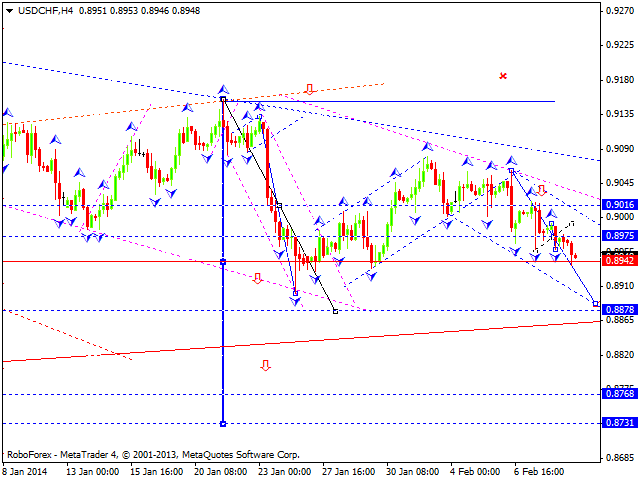Click white square endpoint at 0.8878 right edge

click(596, 303)
